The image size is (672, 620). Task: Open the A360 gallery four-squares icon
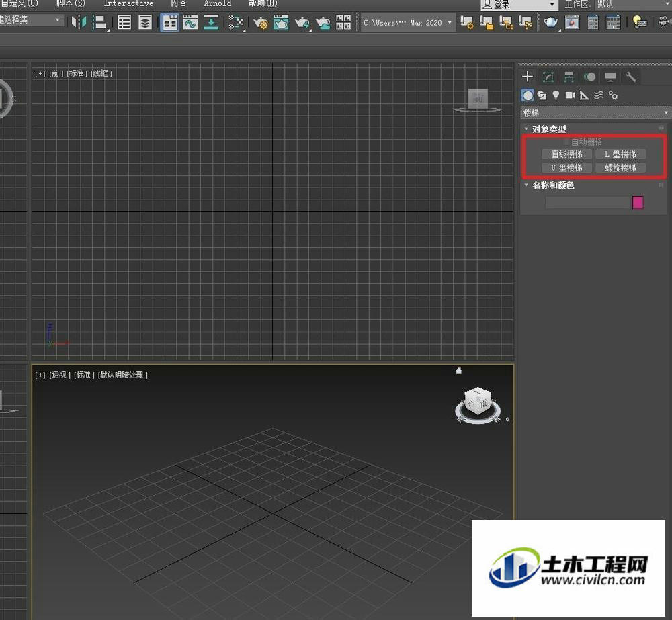(343, 22)
